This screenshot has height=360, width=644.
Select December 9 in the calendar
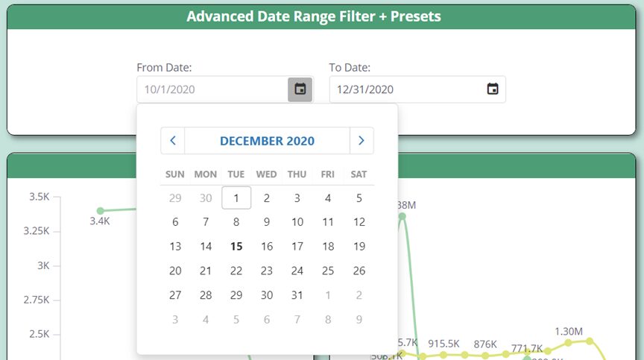(x=267, y=222)
